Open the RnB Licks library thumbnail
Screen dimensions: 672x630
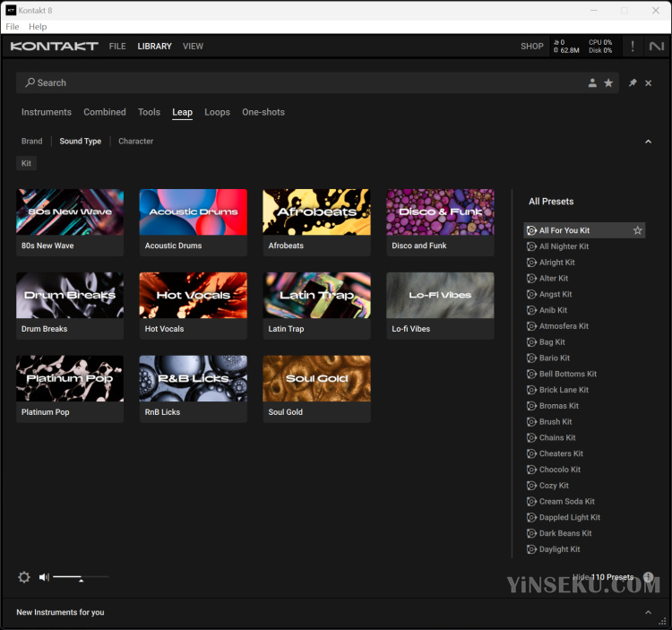[194, 389]
